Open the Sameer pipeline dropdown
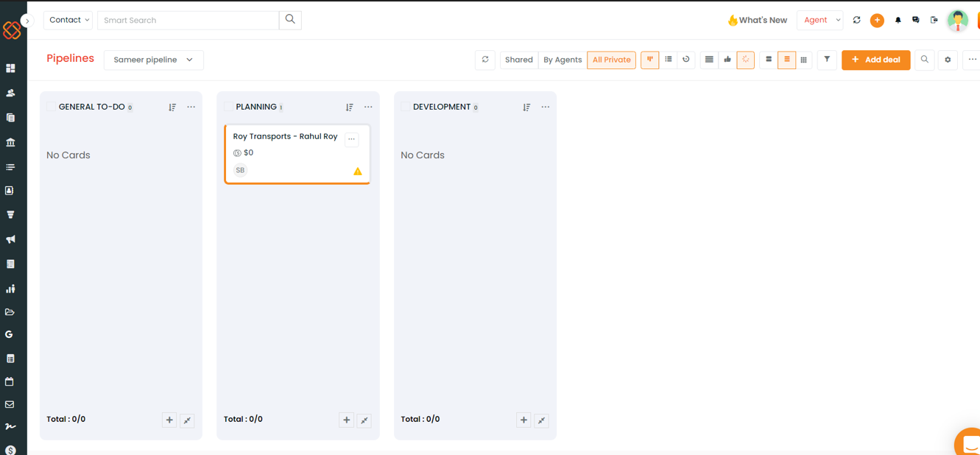 (153, 60)
